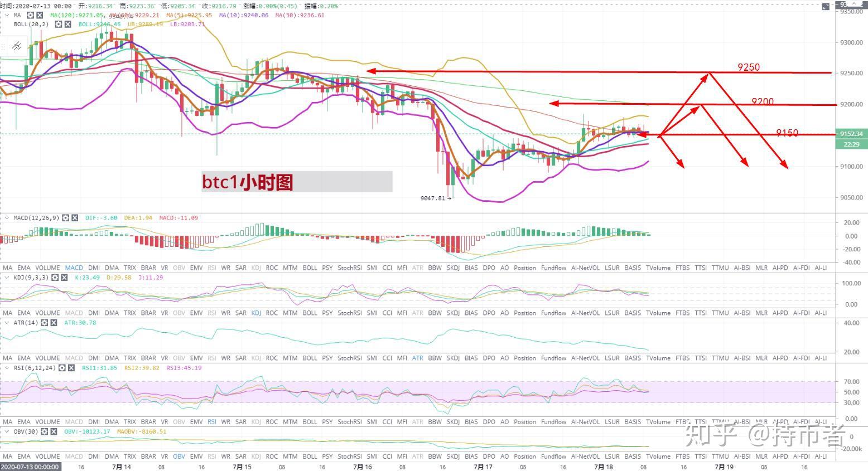Screen dimensions: 868x471
Task: Select OBV tab under the OBV panel
Action: pyautogui.click(x=179, y=457)
